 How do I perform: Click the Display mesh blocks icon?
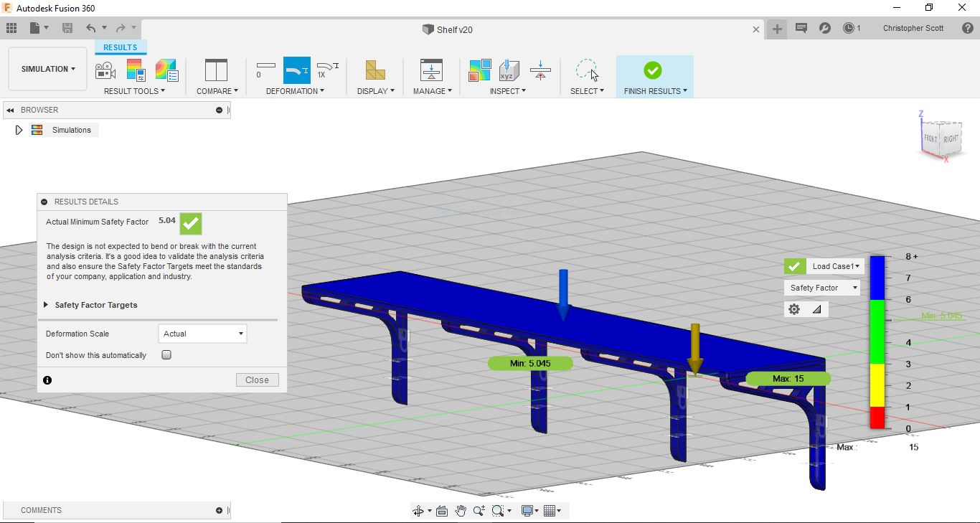pyautogui.click(x=374, y=70)
